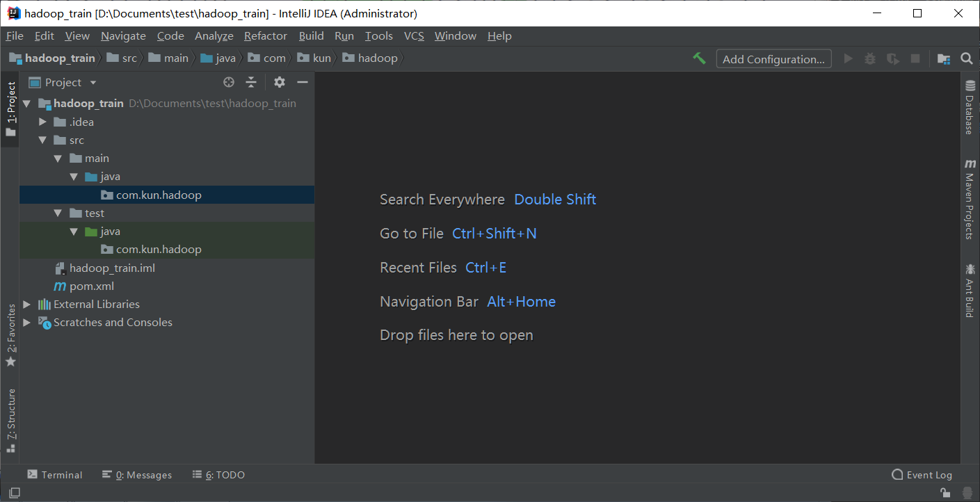Collapse the test folder
Screen dimensions: 980x502
tap(59, 213)
